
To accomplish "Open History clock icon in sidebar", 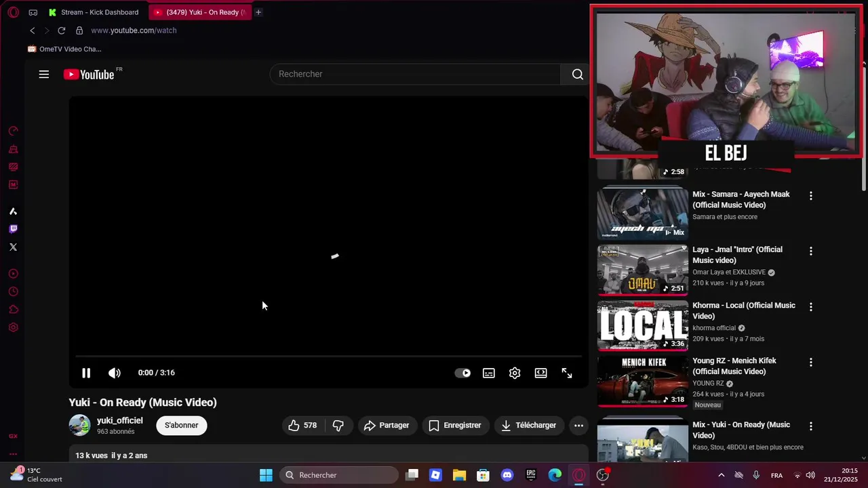I will click(13, 291).
